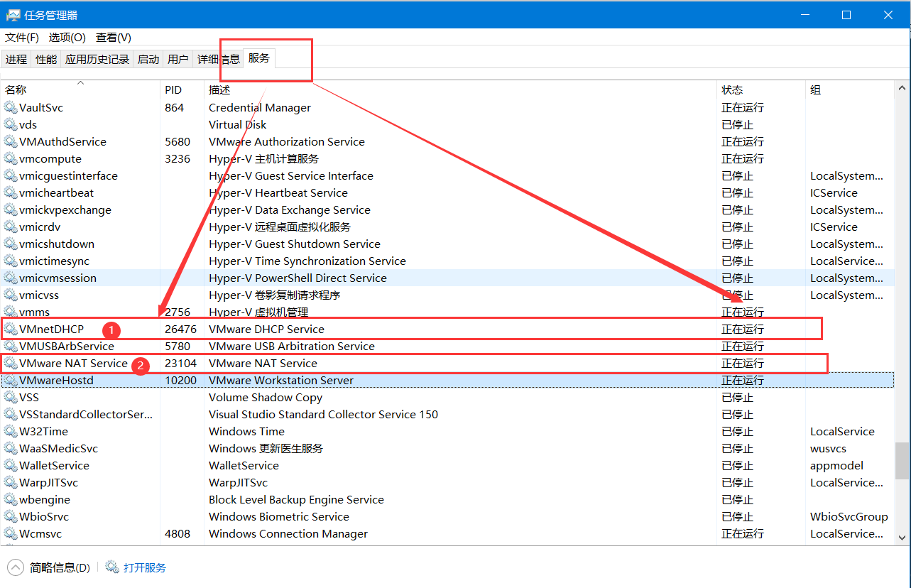911x588 pixels.
Task: Collapse to 简略信息(D) view
Action: [49, 567]
